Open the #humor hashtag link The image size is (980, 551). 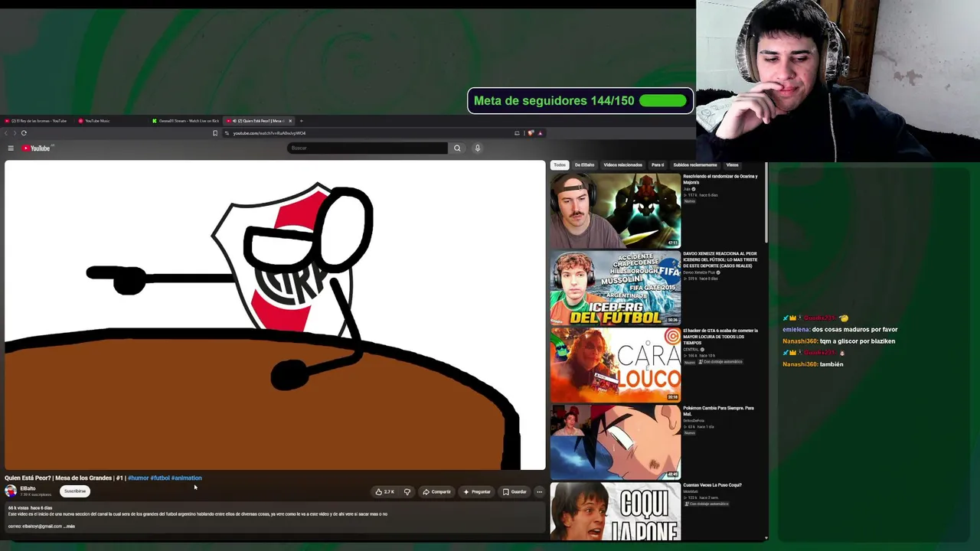[x=138, y=478]
